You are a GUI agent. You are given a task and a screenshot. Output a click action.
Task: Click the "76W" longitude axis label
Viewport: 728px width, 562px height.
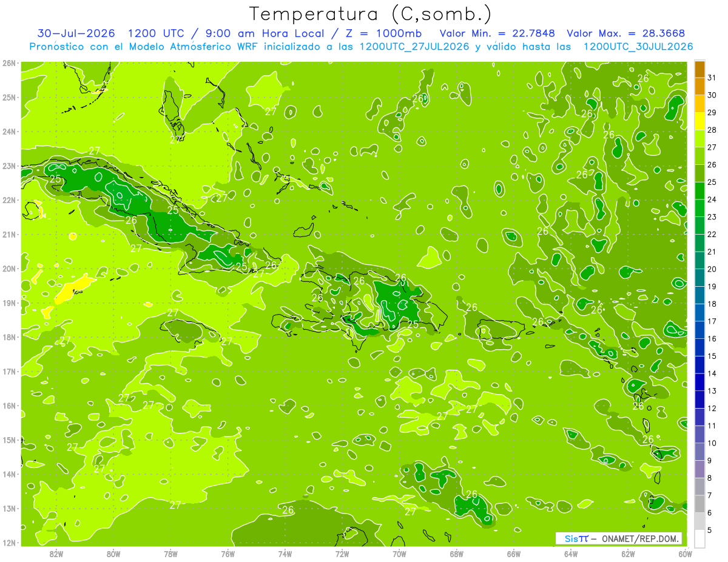coord(228,554)
